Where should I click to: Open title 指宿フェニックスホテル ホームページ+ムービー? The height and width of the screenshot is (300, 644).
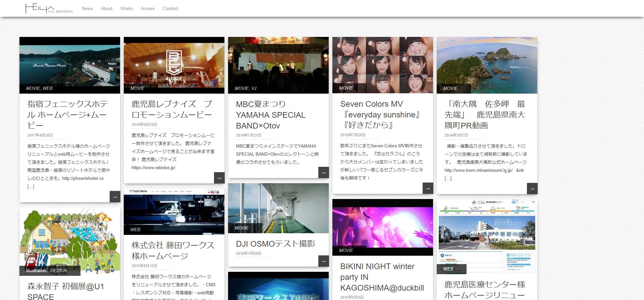(x=68, y=115)
